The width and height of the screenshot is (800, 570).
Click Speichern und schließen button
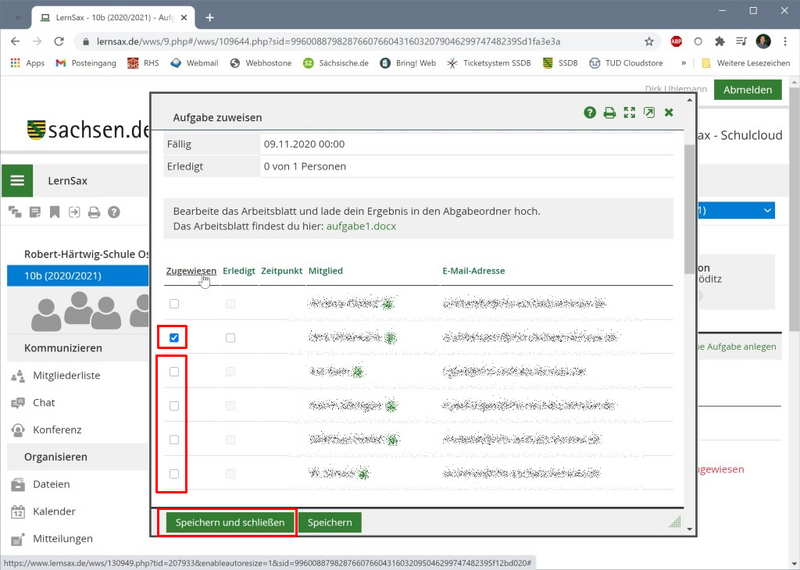[x=230, y=522]
